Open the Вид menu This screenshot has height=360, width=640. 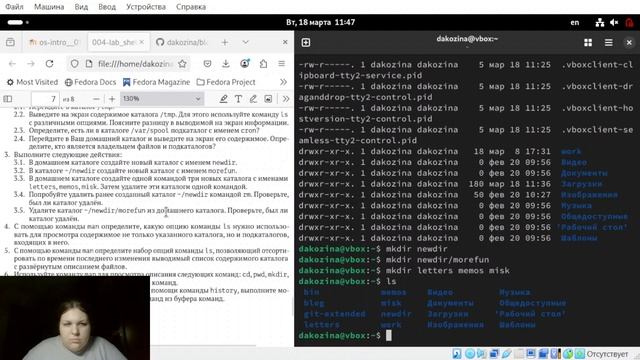click(x=81, y=7)
